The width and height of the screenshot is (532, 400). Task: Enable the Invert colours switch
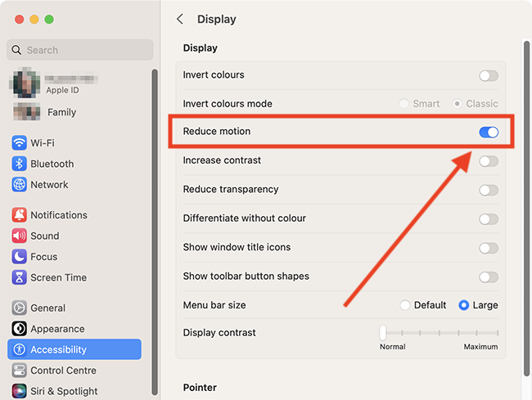tap(488, 75)
